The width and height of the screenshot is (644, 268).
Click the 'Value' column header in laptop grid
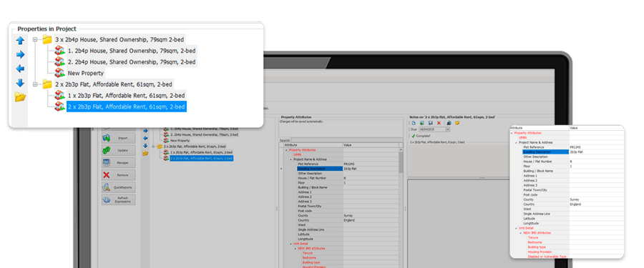click(371, 145)
